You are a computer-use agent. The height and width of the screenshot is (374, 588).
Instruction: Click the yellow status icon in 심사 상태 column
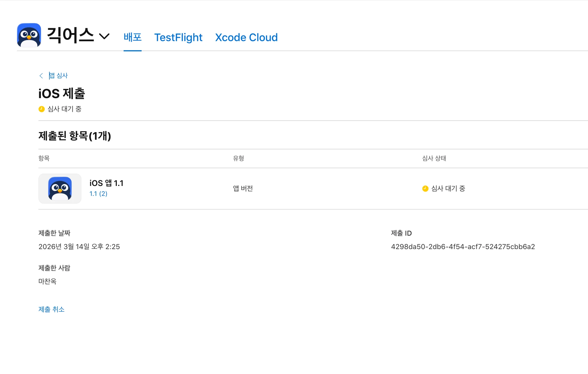click(x=425, y=189)
